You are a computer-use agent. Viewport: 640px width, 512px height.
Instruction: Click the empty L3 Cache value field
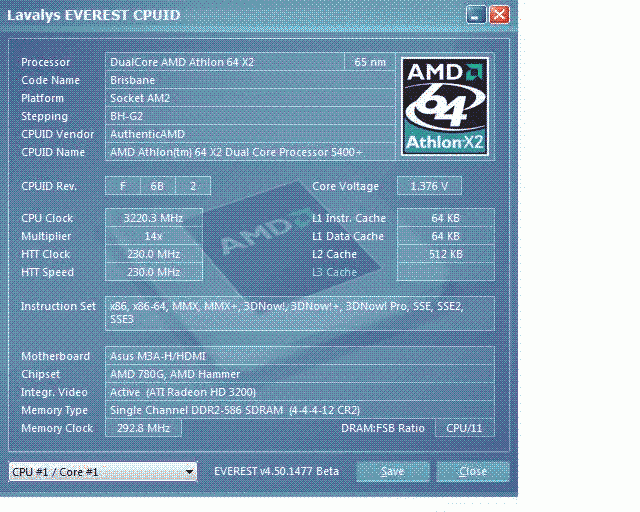(446, 272)
